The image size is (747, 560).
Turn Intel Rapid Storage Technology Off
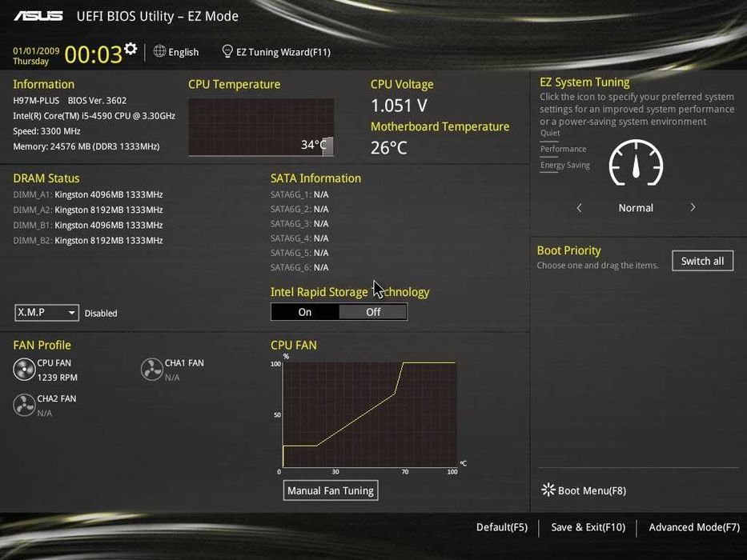click(373, 312)
